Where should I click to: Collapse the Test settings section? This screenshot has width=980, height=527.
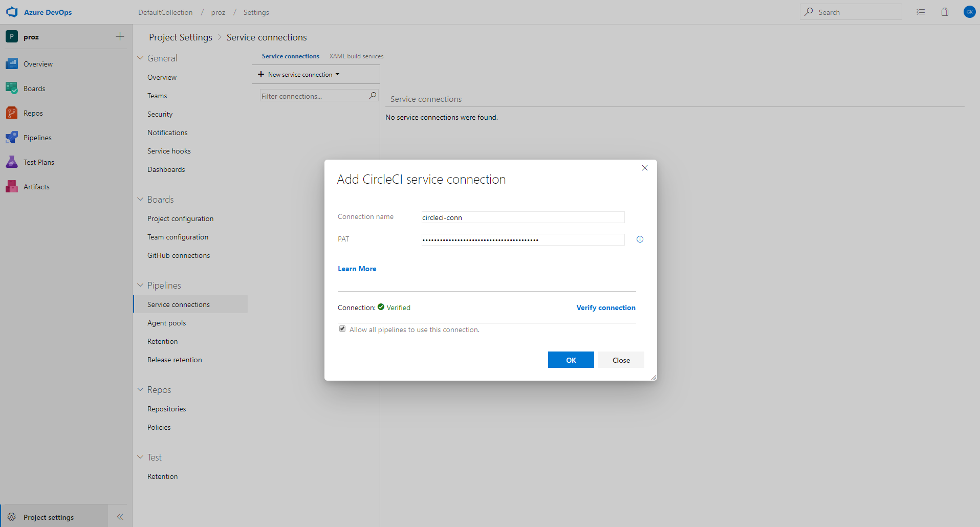click(140, 457)
